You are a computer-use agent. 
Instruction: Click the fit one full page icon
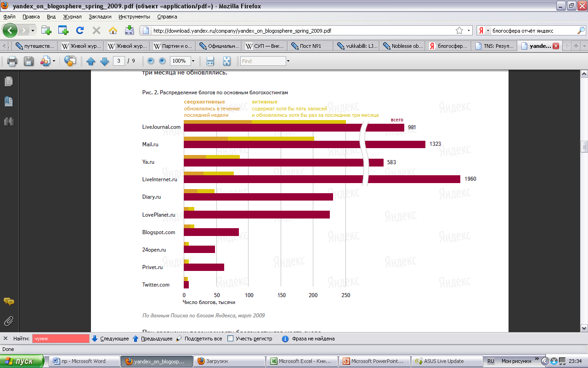(x=226, y=61)
